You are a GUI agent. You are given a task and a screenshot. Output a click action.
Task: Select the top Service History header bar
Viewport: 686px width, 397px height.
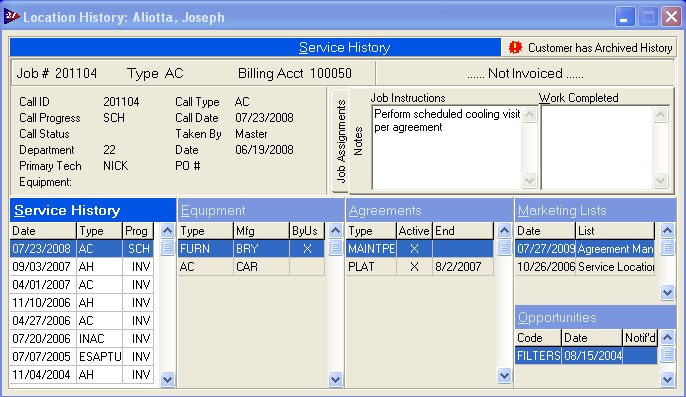point(256,47)
